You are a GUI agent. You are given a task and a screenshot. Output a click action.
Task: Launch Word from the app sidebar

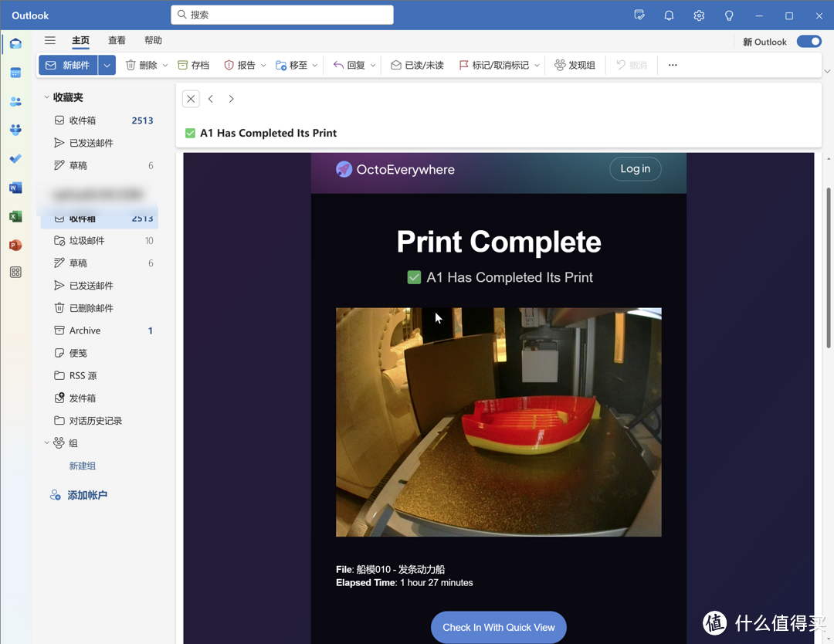click(15, 188)
